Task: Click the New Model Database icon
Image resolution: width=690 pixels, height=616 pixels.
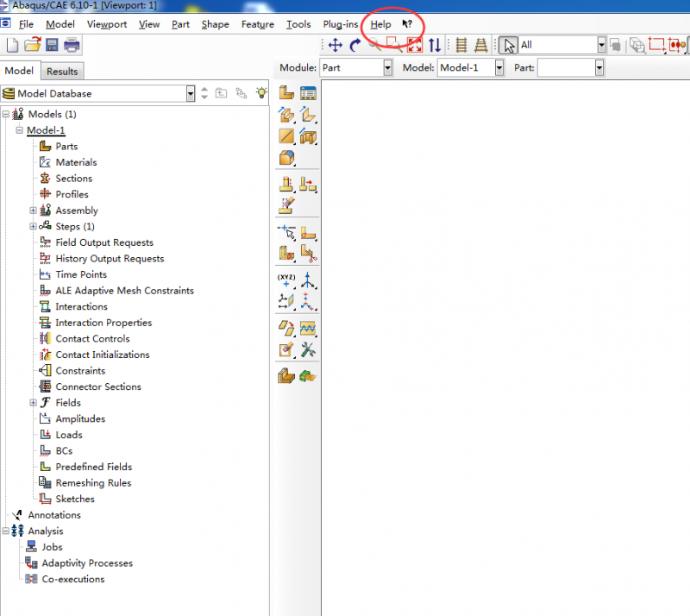Action: pos(12,45)
